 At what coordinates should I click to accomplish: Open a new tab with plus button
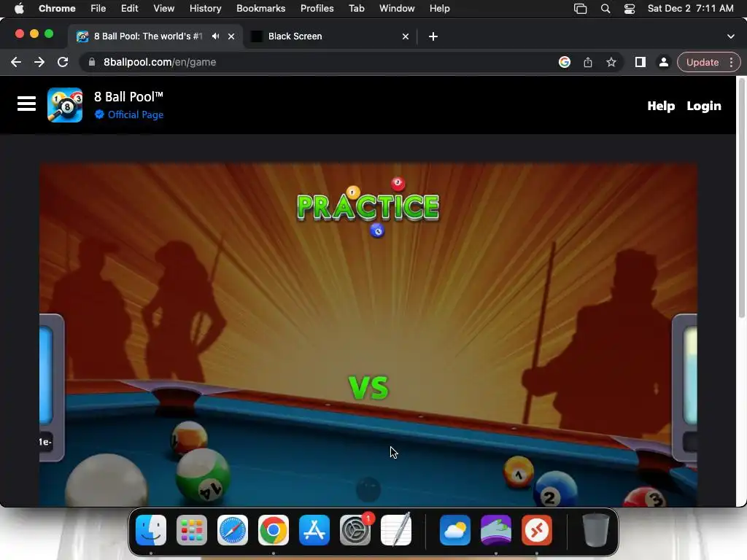coord(433,36)
